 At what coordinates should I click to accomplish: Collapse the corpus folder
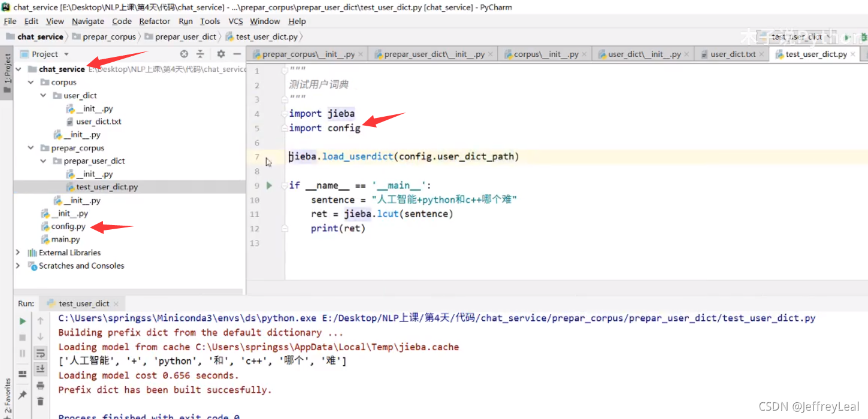(31, 82)
